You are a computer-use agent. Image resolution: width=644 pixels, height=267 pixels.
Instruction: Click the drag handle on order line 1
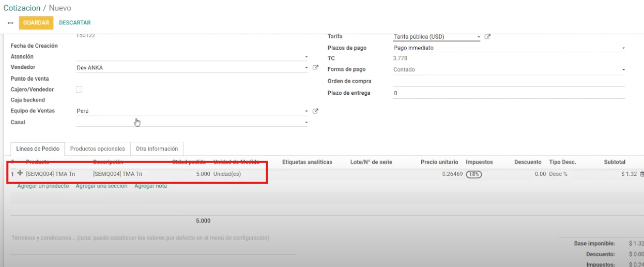coord(20,174)
